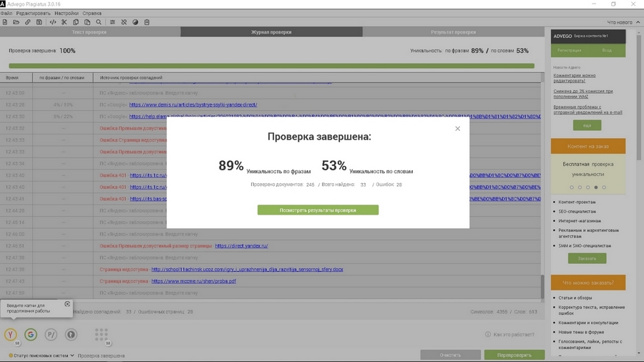The width and height of the screenshot is (644, 362).
Task: Collapse the 'Что нового' side panel
Action: click(638, 22)
